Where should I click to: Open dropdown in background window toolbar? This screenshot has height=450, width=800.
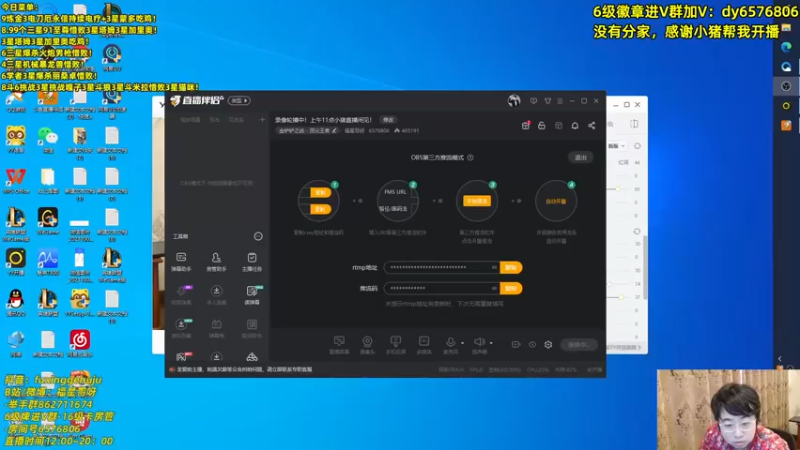point(617,146)
